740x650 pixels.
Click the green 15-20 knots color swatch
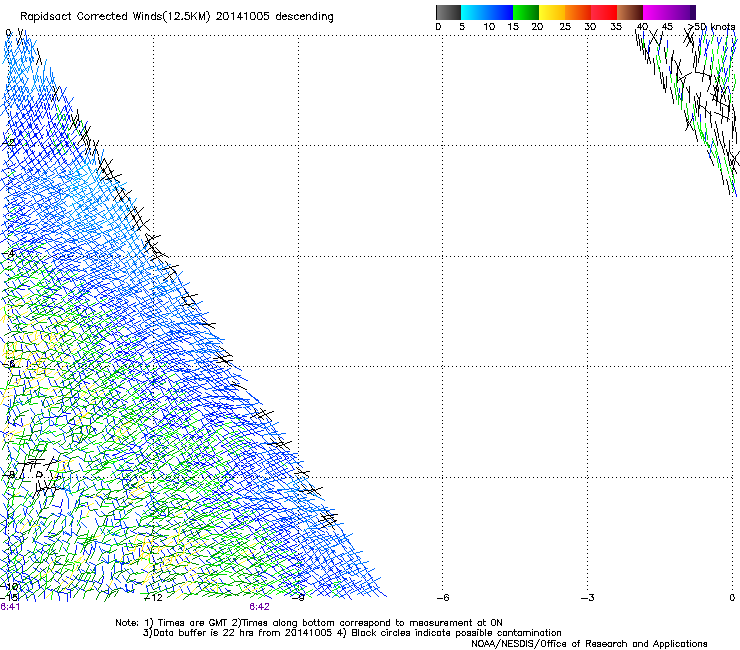526,12
